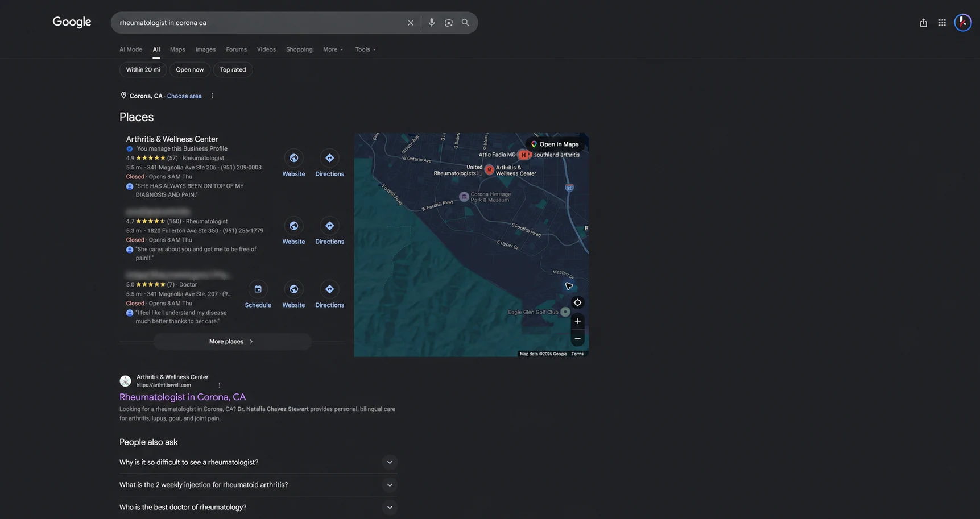Switch to the Images tab
The image size is (980, 519).
coord(205,49)
